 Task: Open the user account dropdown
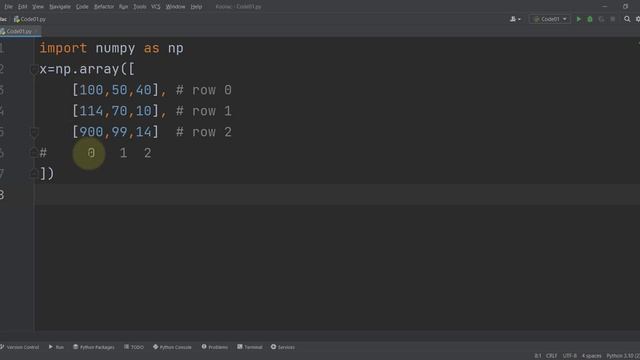coord(515,19)
